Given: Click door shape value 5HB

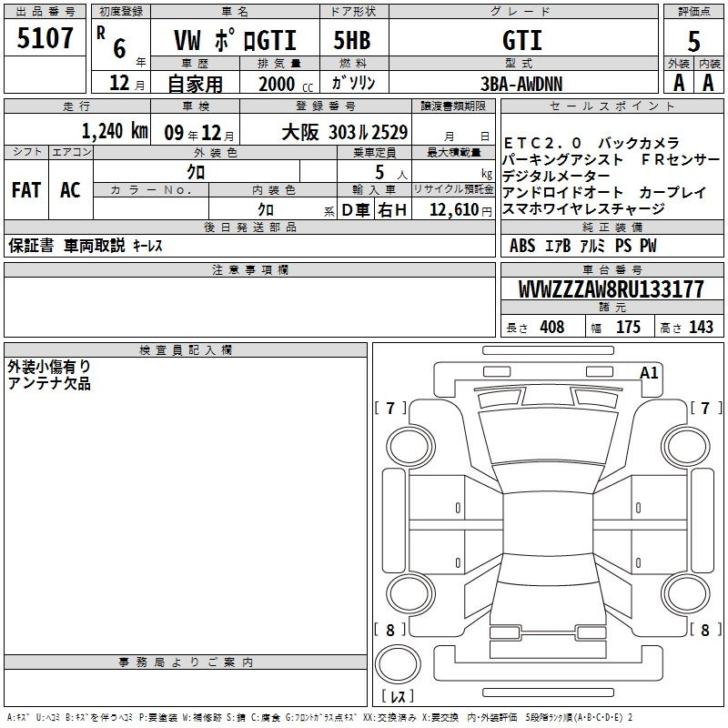Looking at the screenshot, I should pos(352,40).
